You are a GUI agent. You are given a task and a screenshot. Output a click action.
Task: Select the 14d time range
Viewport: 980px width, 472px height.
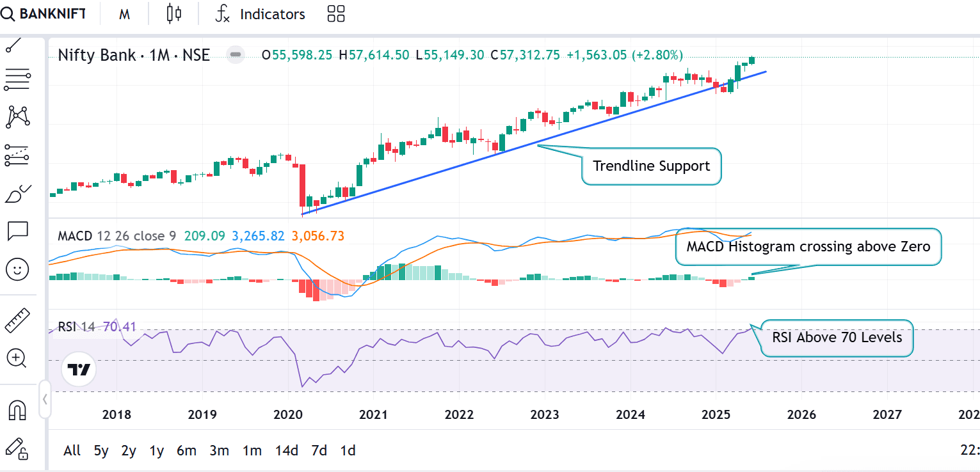pos(287,450)
